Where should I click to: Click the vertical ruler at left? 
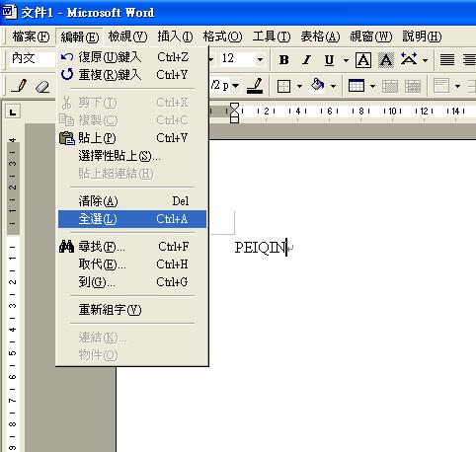(13, 293)
